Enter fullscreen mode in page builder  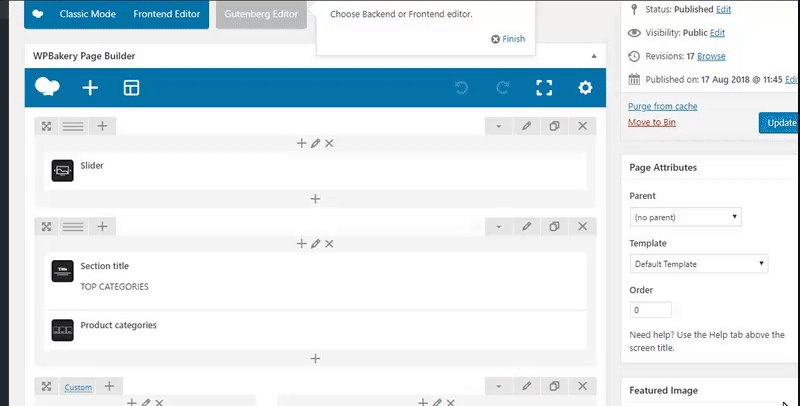coord(544,88)
